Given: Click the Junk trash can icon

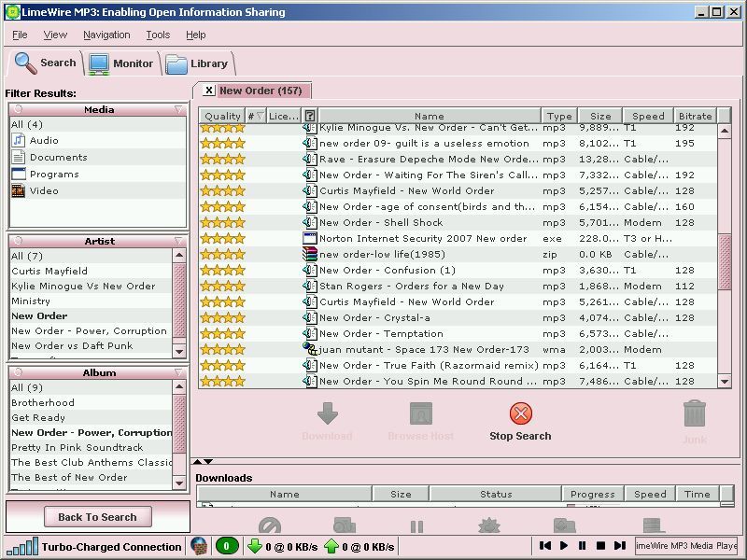Looking at the screenshot, I should pyautogui.click(x=694, y=413).
